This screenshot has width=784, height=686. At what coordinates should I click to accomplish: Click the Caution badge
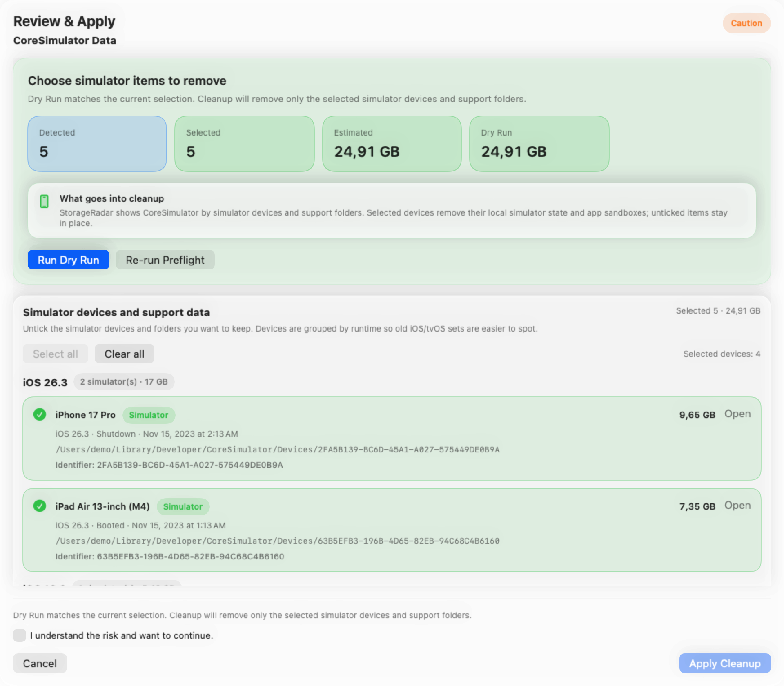746,23
